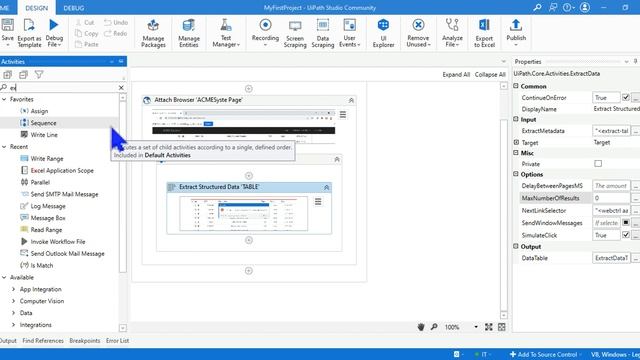The image size is (640, 360).
Task: Toggle the Private checkbox
Action: (598, 164)
